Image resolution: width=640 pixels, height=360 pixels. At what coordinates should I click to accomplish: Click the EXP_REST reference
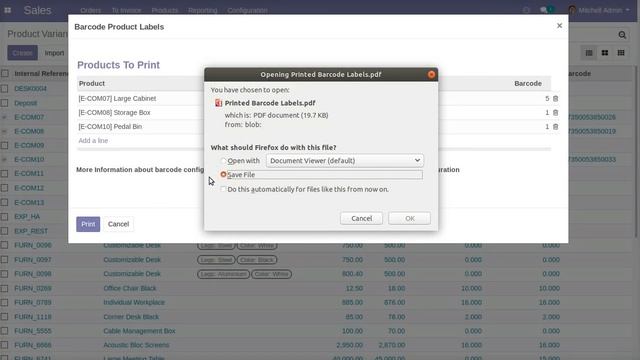31,231
